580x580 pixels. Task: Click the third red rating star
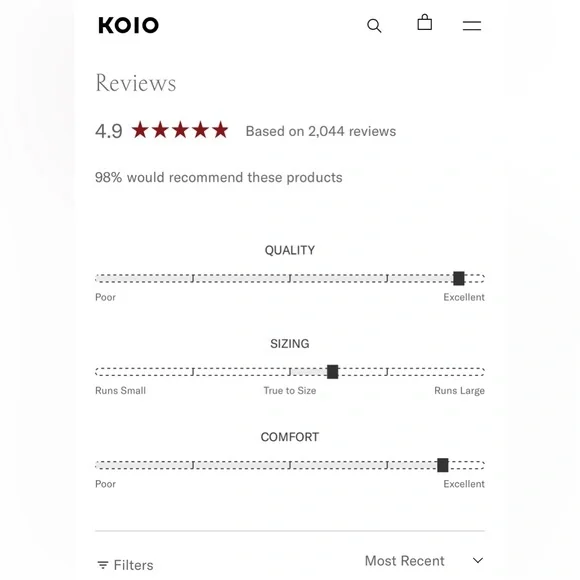181,130
